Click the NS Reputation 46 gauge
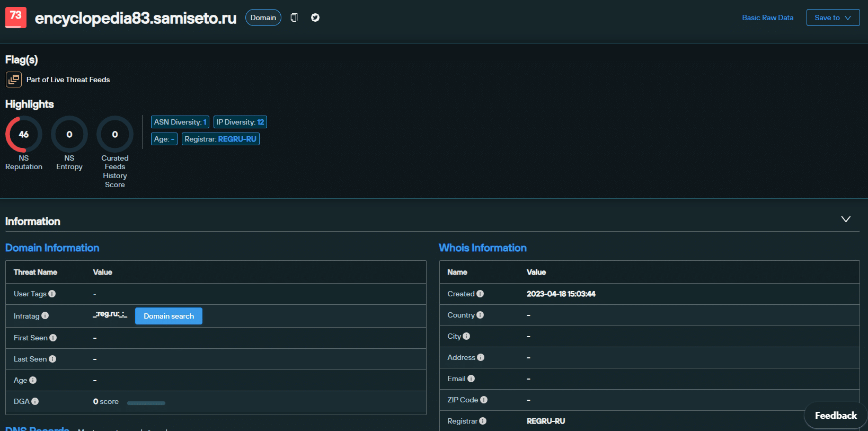This screenshot has width=868, height=431. pyautogui.click(x=24, y=134)
